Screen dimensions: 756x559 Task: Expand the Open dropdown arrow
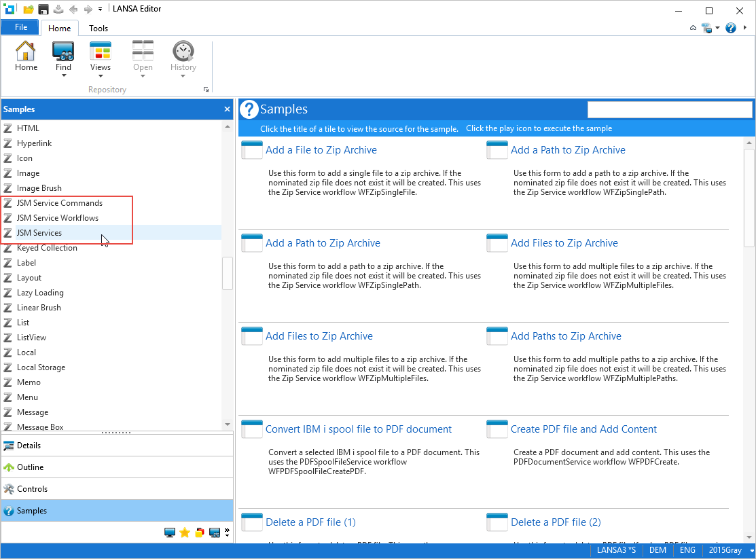point(143,75)
